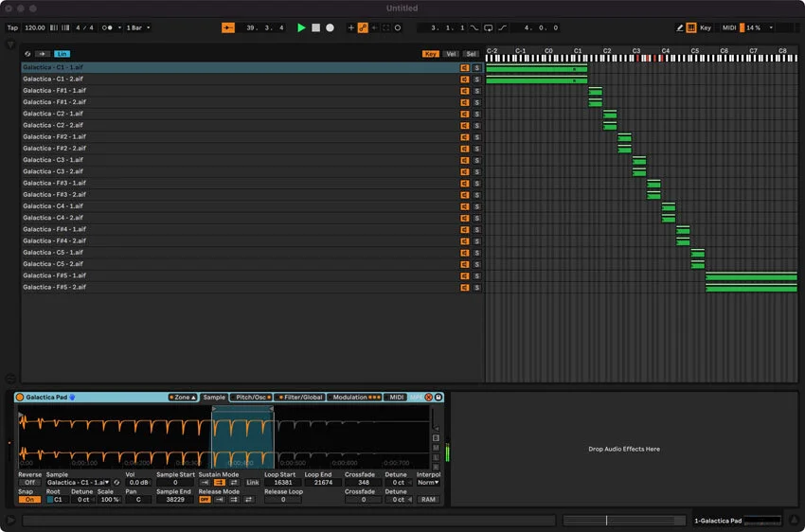Click the Sampler waveform volume slider handle
This screenshot has width=805, height=532.
436,427
